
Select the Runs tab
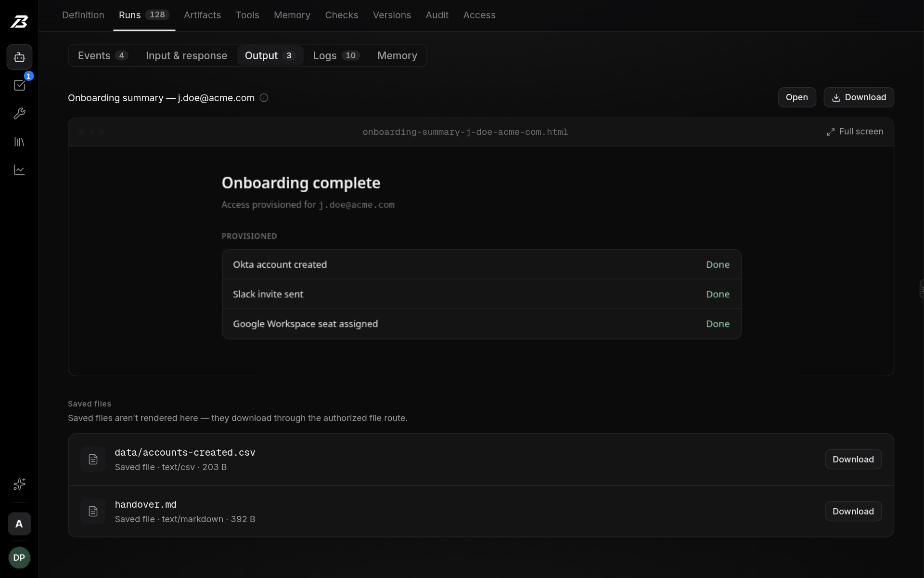144,15
